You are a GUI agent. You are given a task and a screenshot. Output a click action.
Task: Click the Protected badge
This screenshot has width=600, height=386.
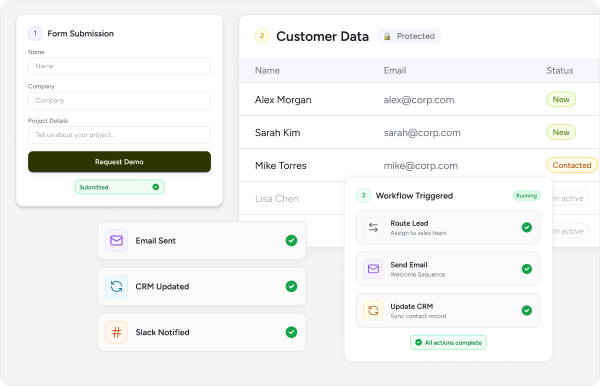(x=409, y=36)
